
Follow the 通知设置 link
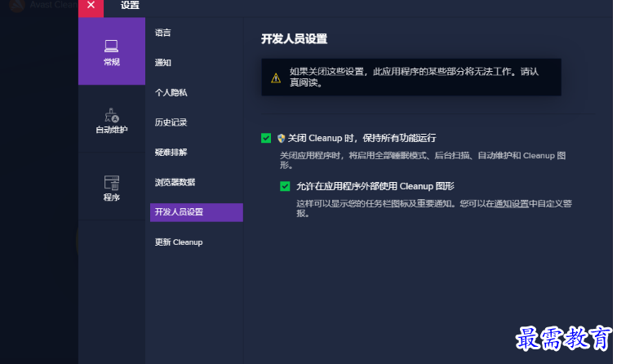(512, 204)
